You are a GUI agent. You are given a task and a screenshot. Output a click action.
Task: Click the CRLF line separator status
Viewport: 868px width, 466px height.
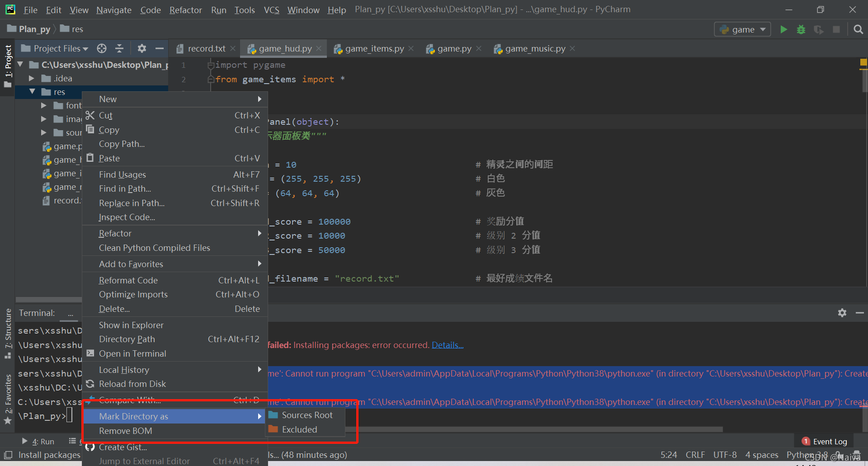pos(695,455)
